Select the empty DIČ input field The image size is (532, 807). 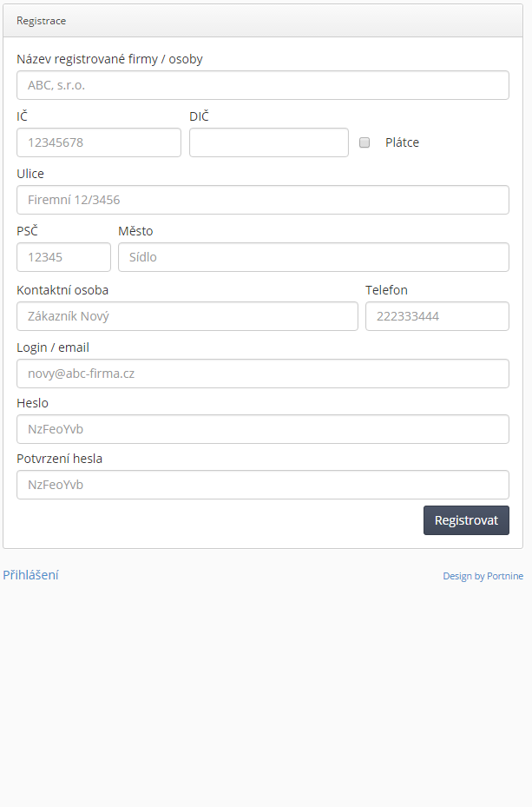click(x=269, y=142)
